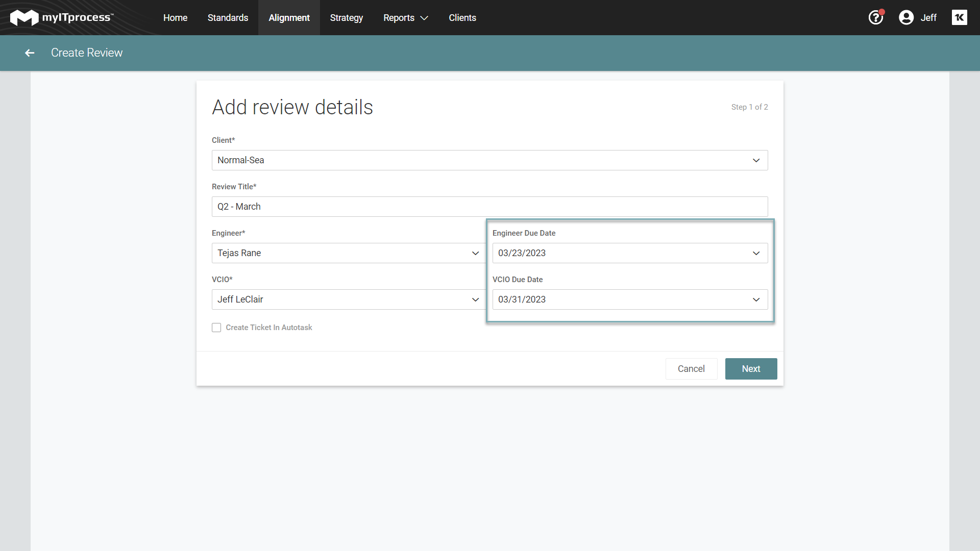Image resolution: width=980 pixels, height=551 pixels.
Task: Click the Next button to proceed
Action: 750,368
